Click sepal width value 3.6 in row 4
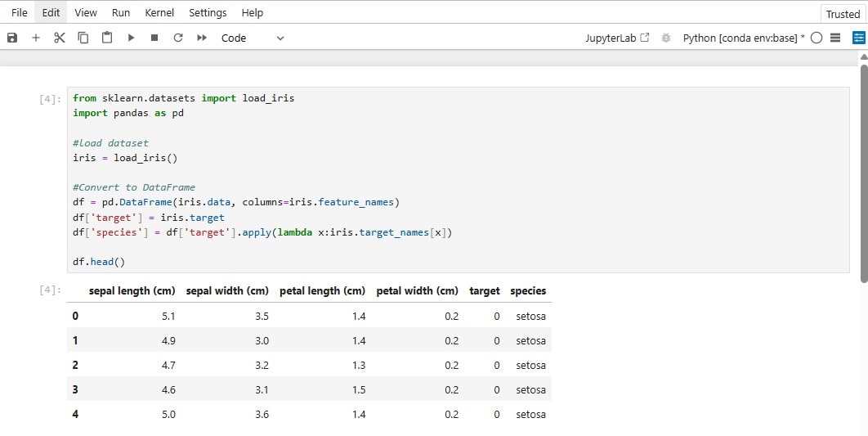This screenshot has height=436, width=868. [262, 414]
